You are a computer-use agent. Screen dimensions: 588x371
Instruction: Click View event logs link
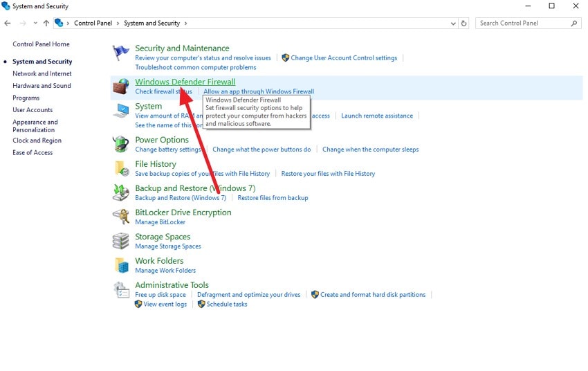point(165,305)
